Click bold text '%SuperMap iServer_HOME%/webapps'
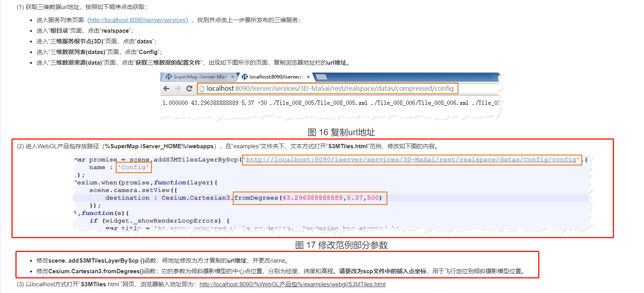Image resolution: width=644 pixels, height=293 pixels. (160, 146)
